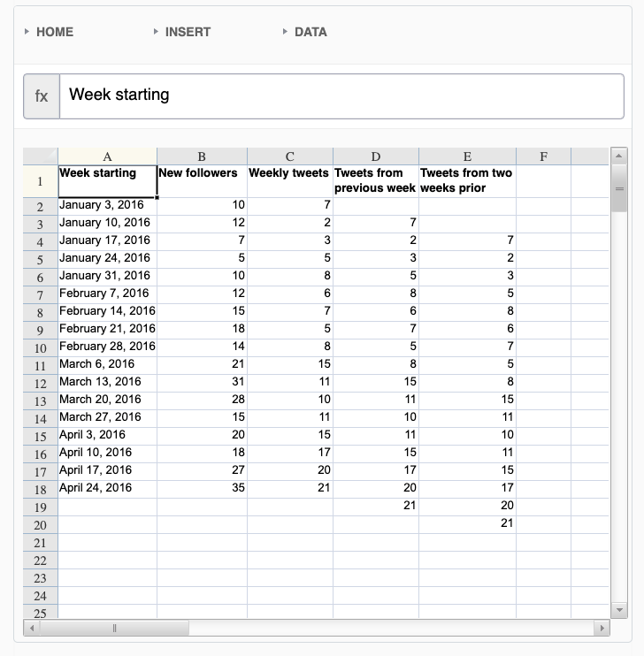Select row 25 header
The height and width of the screenshot is (656, 644).
[x=40, y=612]
